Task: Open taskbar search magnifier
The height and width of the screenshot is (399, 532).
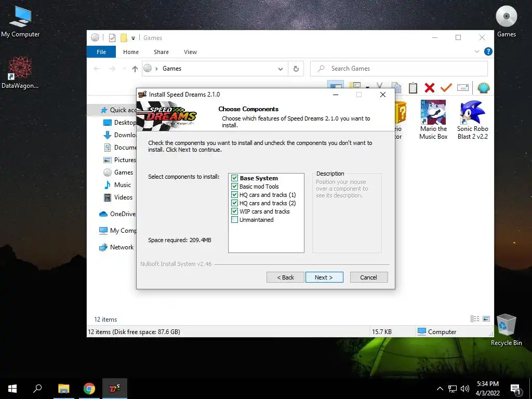Action: pos(37,389)
